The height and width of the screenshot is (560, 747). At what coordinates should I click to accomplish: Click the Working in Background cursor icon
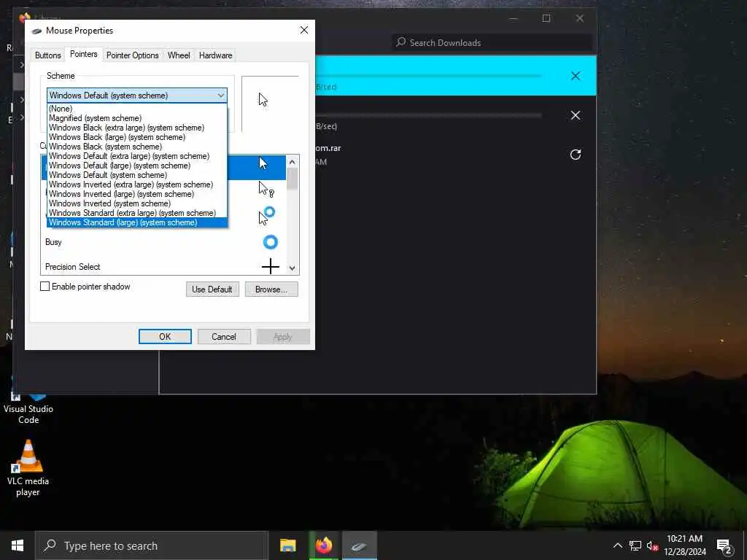[266, 215]
